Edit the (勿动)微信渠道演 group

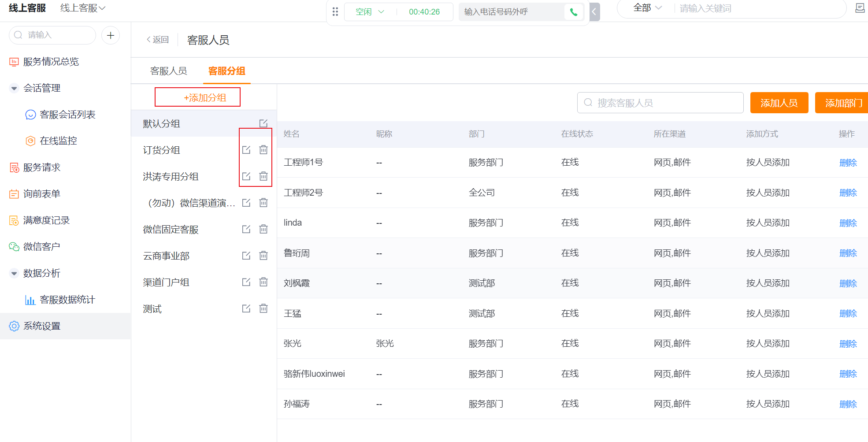(246, 203)
